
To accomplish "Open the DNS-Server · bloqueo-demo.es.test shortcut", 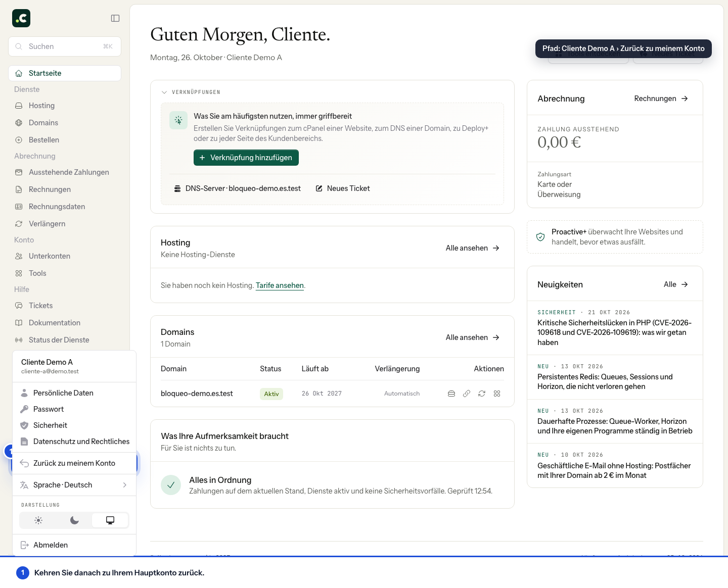I will click(x=237, y=188).
